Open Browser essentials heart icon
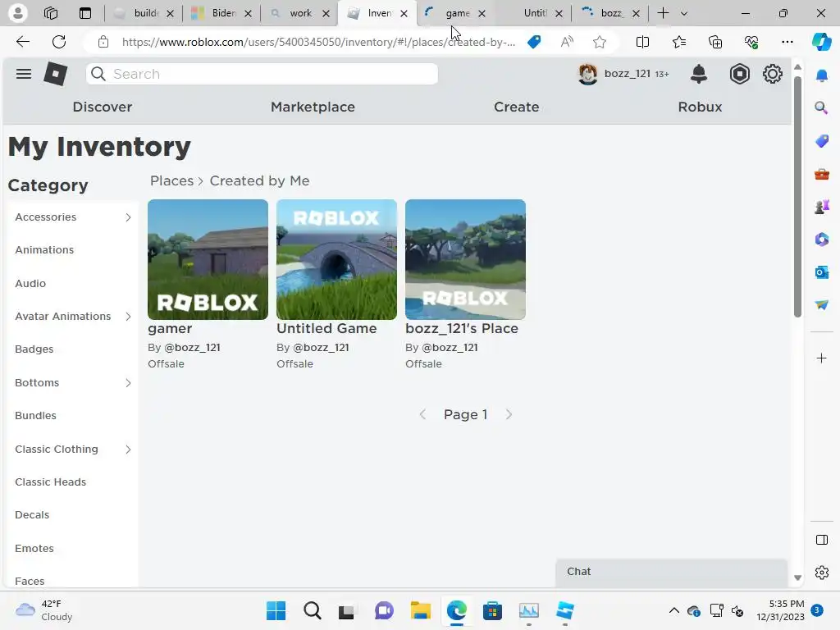The width and height of the screenshot is (840, 630). pos(751,42)
